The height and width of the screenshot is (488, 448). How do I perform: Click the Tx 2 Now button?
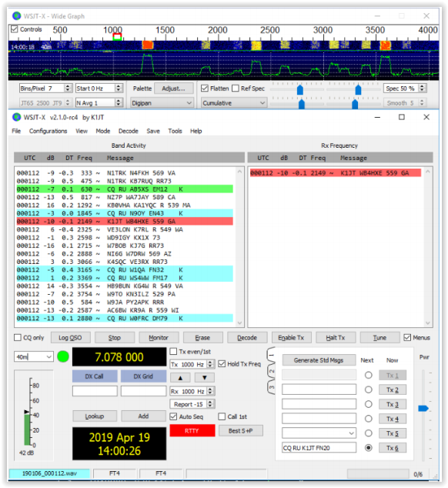393,389
